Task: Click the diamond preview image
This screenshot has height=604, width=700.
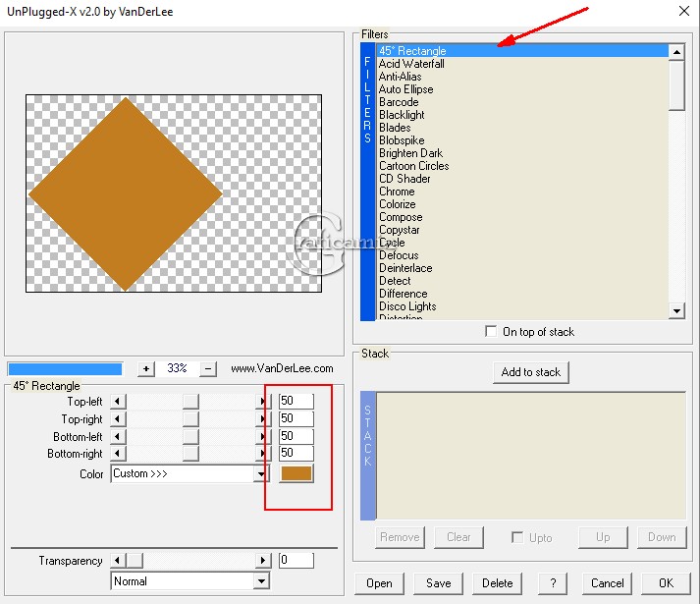Action: pos(126,193)
